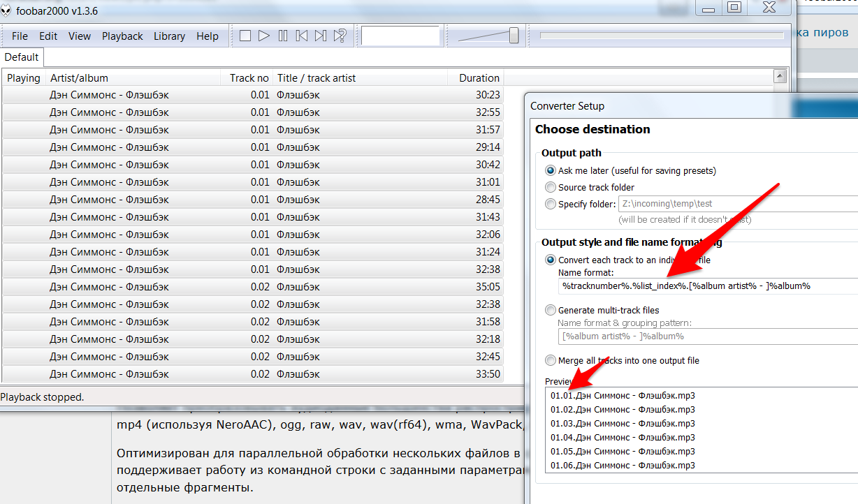Open the Library menu

coord(169,36)
